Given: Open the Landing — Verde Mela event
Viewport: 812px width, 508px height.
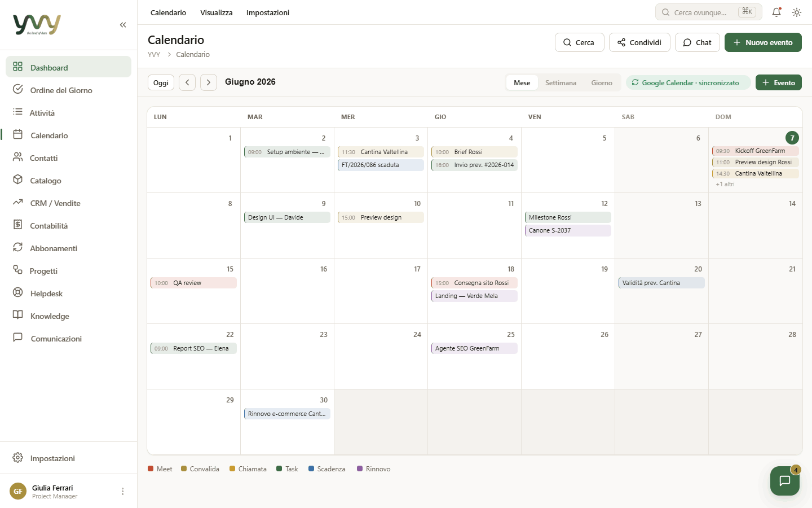Looking at the screenshot, I should click(474, 296).
